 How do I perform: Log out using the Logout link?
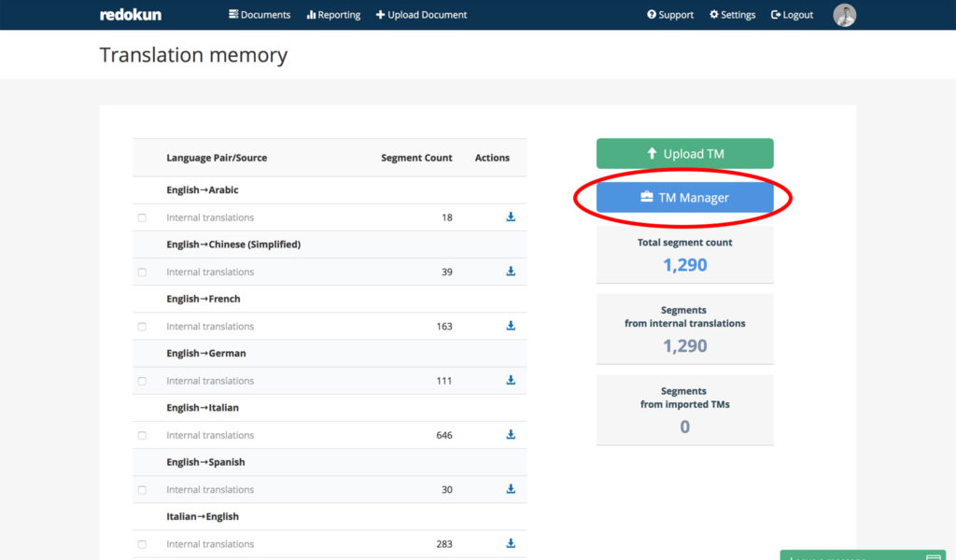click(x=792, y=15)
